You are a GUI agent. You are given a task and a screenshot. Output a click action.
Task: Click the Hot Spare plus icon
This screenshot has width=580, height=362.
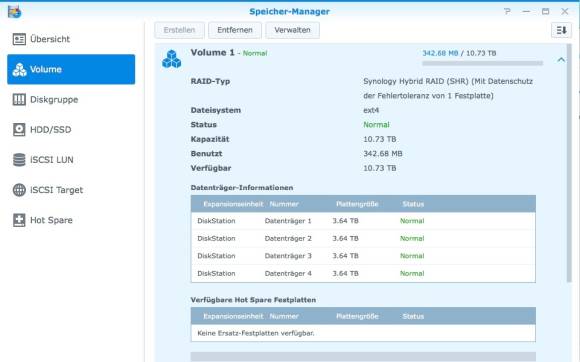[x=19, y=220]
